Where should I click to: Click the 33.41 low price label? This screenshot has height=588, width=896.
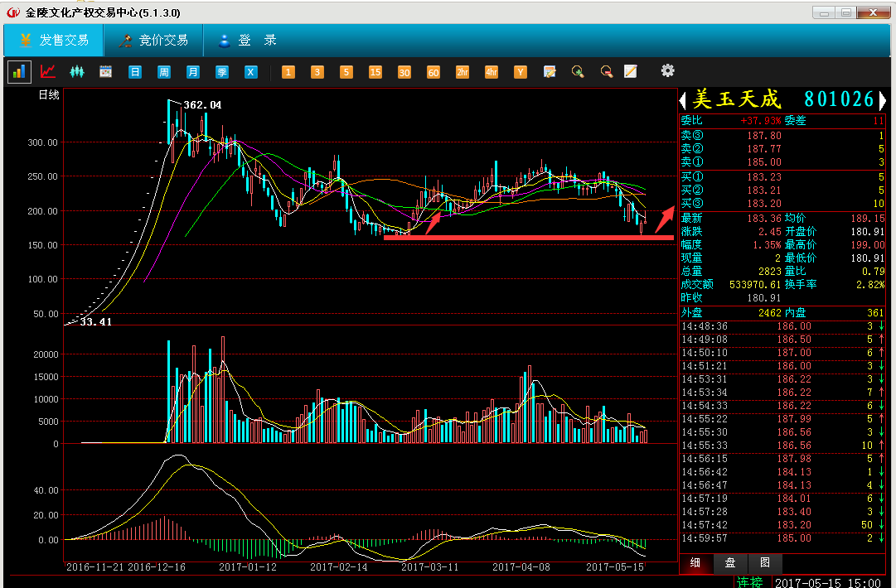point(96,322)
